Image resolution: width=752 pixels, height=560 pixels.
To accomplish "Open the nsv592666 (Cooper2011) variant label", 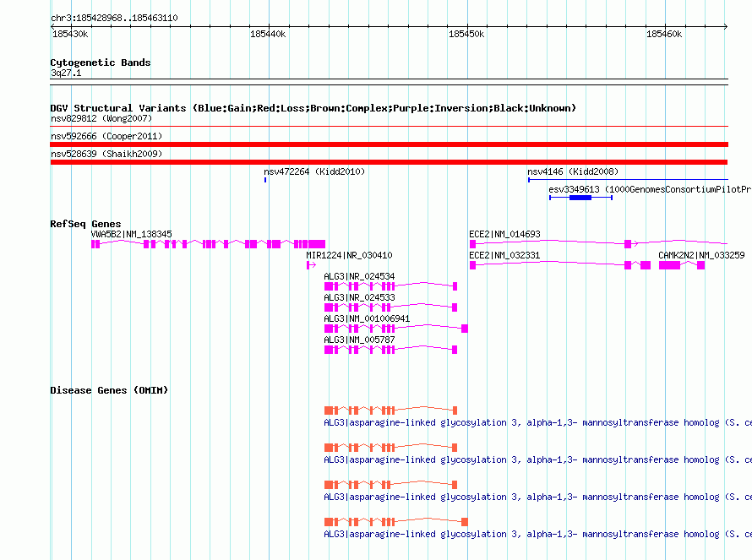I will pos(106,136).
